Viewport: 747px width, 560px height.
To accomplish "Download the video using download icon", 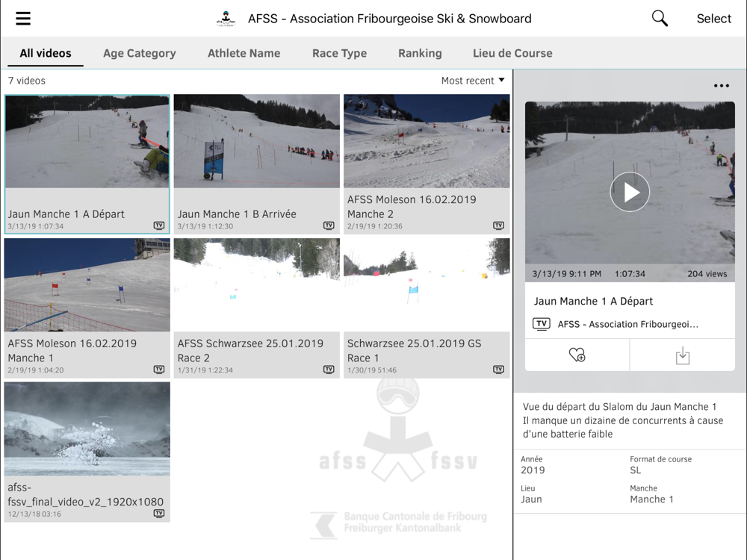I will coord(682,355).
